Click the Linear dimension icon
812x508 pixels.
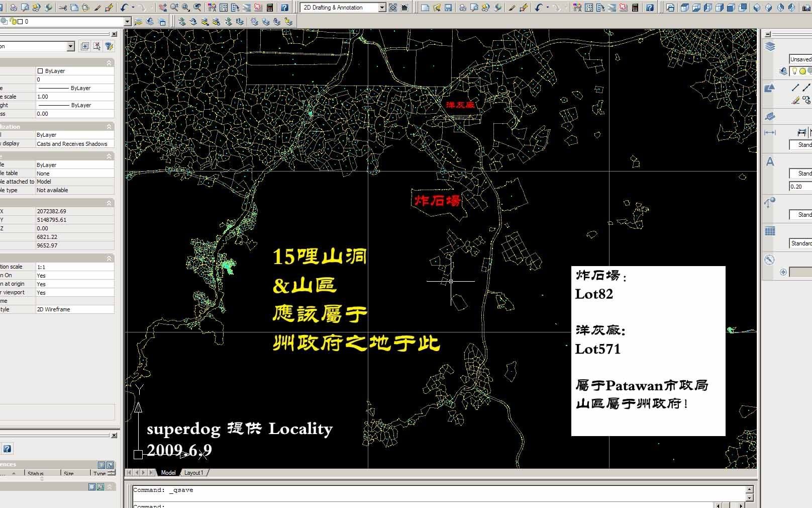tap(801, 132)
